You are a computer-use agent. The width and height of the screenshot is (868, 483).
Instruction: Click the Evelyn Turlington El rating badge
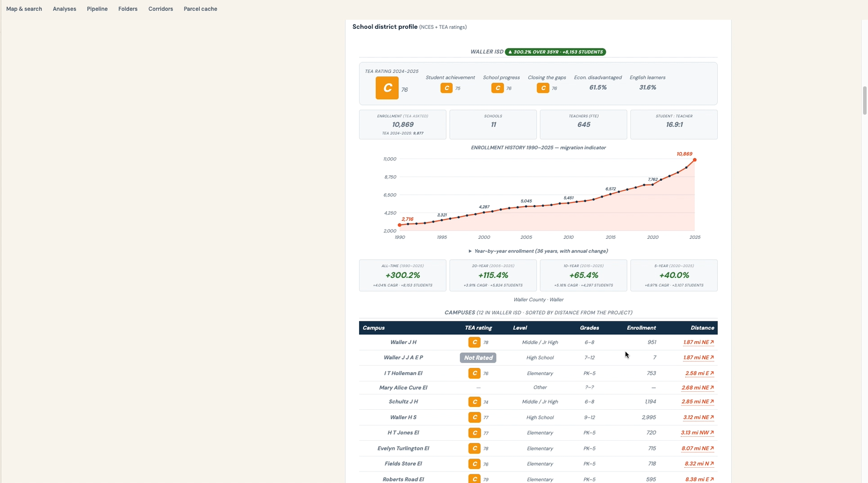click(x=474, y=448)
